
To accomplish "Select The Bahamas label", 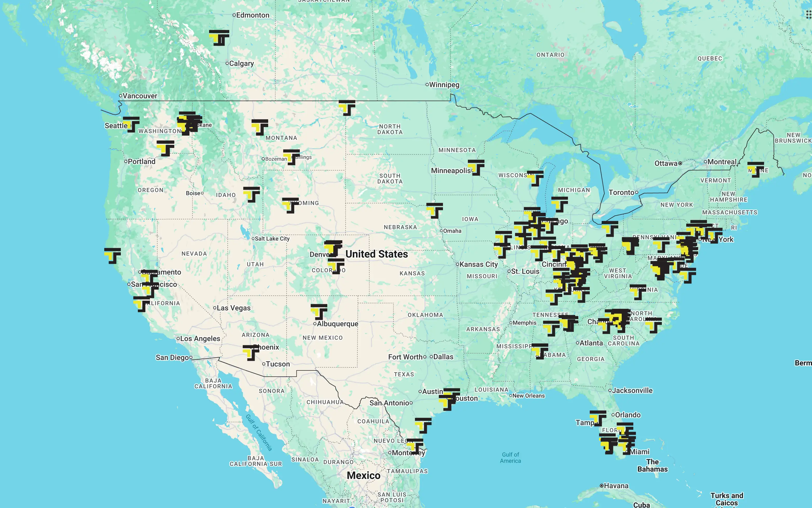I will (x=652, y=465).
